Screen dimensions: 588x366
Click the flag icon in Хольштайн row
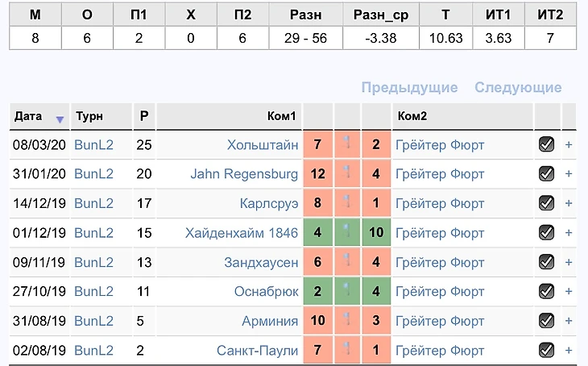pos(347,143)
